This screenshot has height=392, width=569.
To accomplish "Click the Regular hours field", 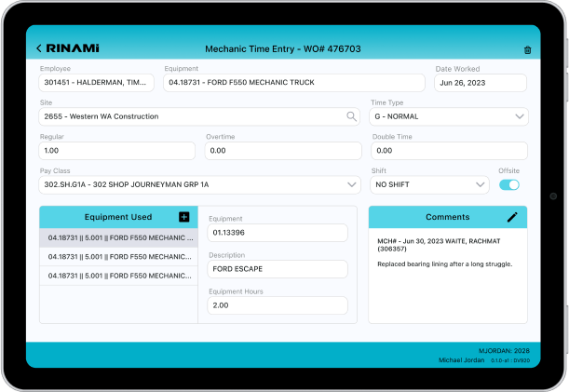I will pyautogui.click(x=117, y=150).
